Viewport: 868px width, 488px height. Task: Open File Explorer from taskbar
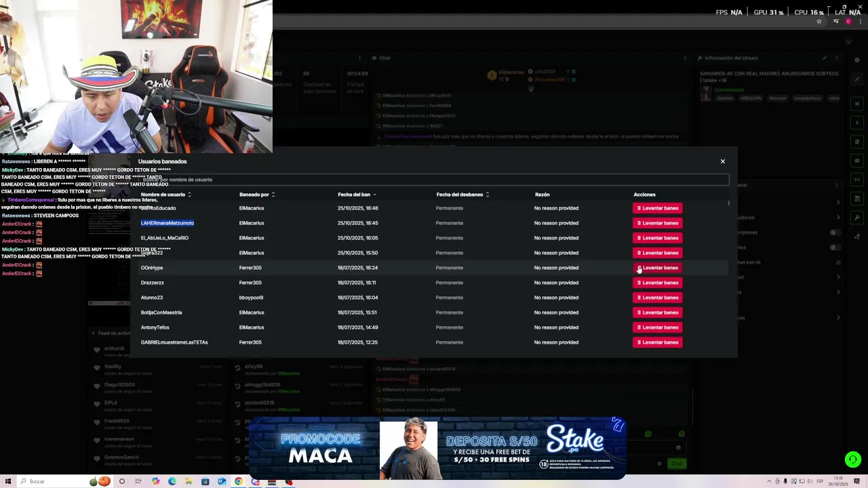point(189,481)
